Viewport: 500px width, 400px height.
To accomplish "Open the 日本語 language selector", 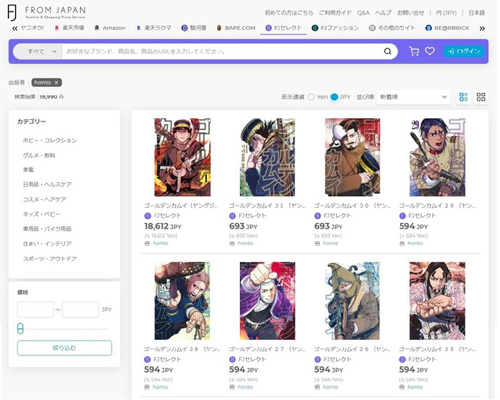I will pyautogui.click(x=477, y=13).
